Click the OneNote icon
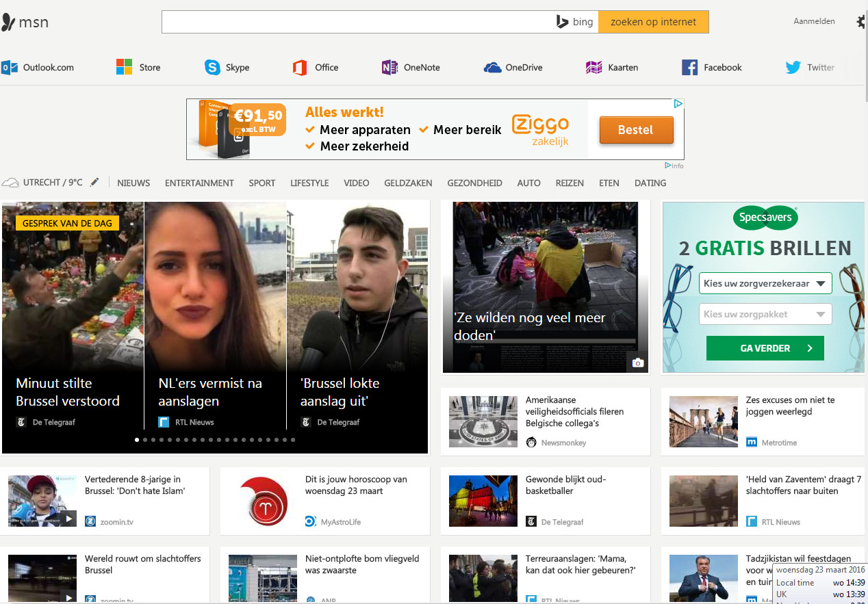868x604 pixels. tap(390, 67)
